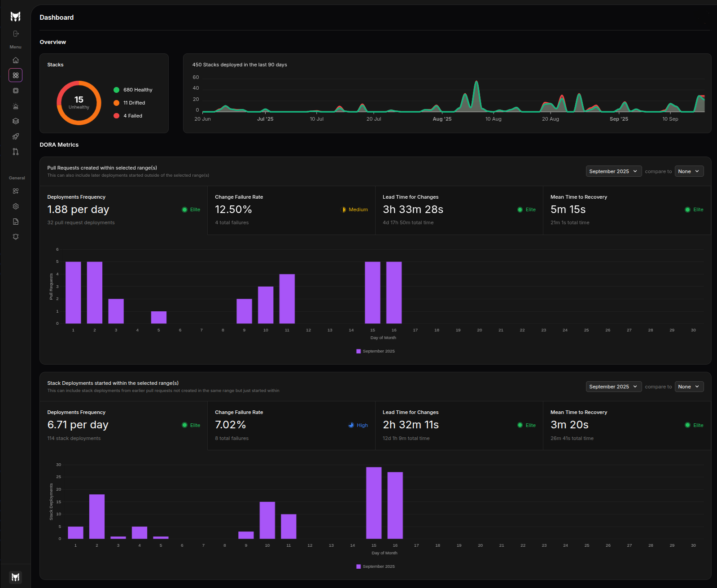This screenshot has width=717, height=588.
Task: Open Pull Requests September 2025 range dropdown
Action: tap(613, 171)
